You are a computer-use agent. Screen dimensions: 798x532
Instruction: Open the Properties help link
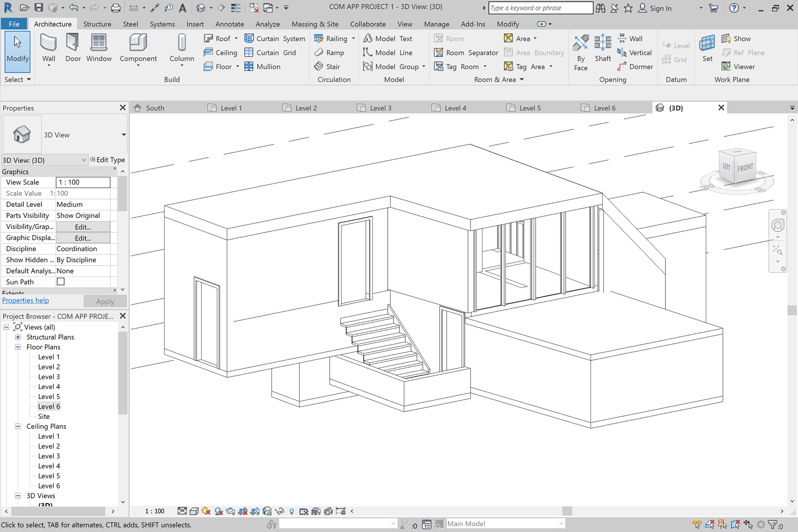pyautogui.click(x=25, y=300)
